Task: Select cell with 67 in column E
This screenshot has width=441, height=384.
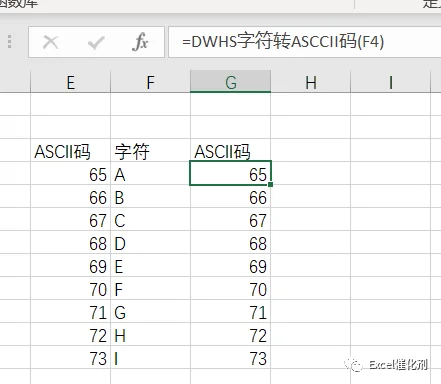Action: tap(70, 219)
